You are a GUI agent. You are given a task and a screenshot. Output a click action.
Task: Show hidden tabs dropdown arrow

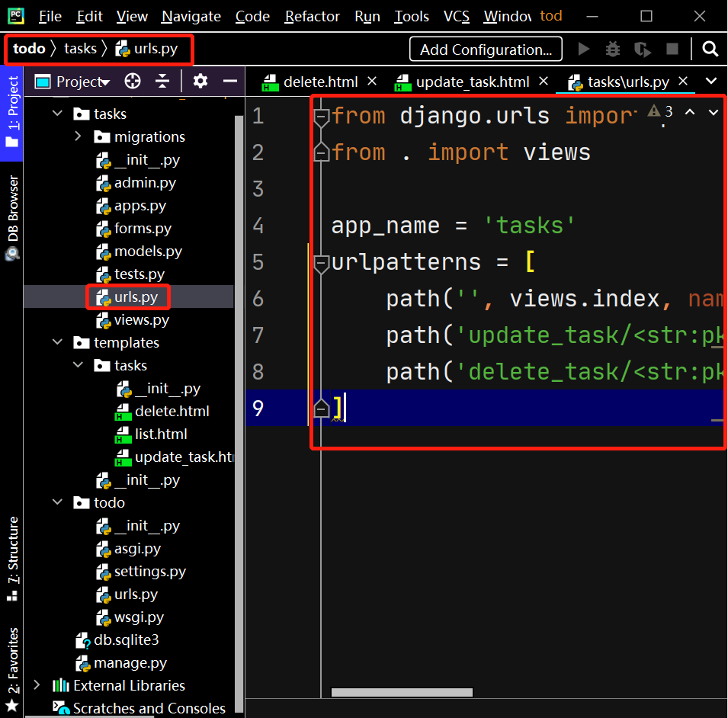click(710, 82)
